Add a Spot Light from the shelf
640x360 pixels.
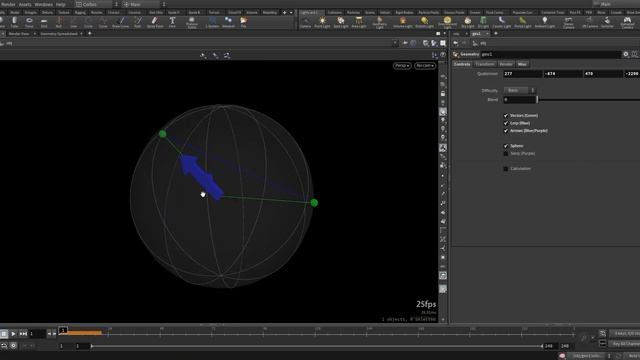click(x=341, y=22)
